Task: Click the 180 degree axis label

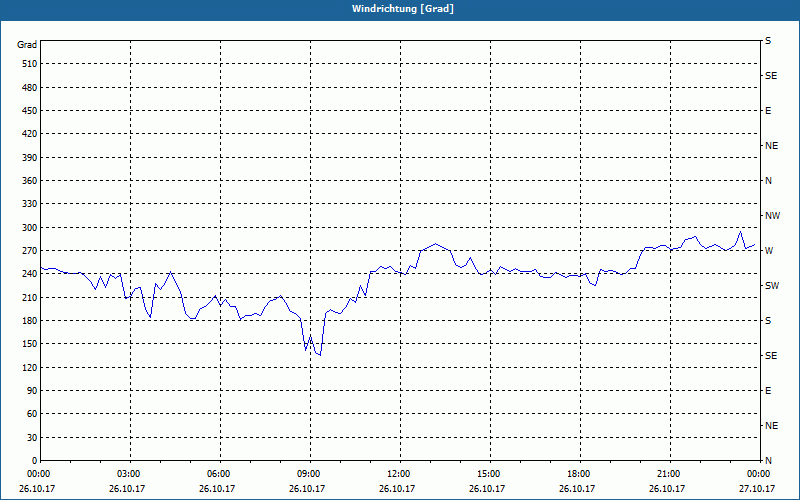Action: [30, 320]
